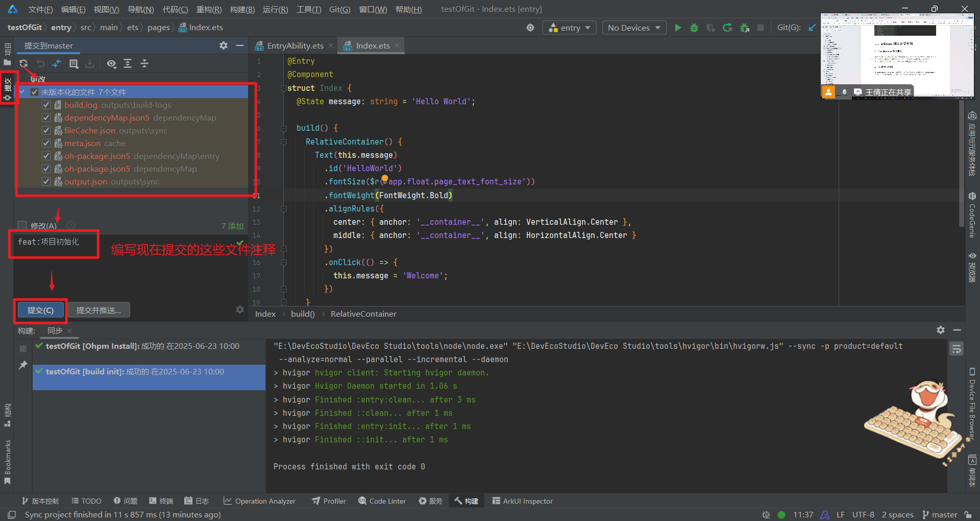This screenshot has width=980, height=521.
Task: Open commit message history clock icon
Action: click(x=71, y=225)
